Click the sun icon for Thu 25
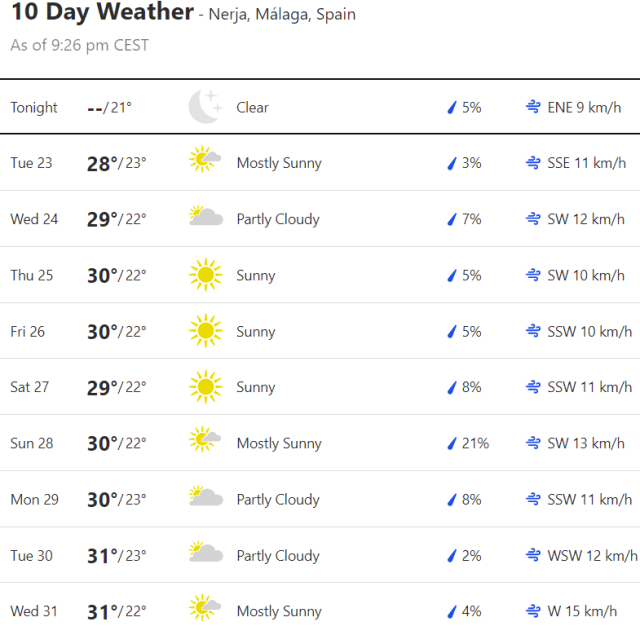Image resolution: width=640 pixels, height=626 pixels. pyautogui.click(x=205, y=275)
